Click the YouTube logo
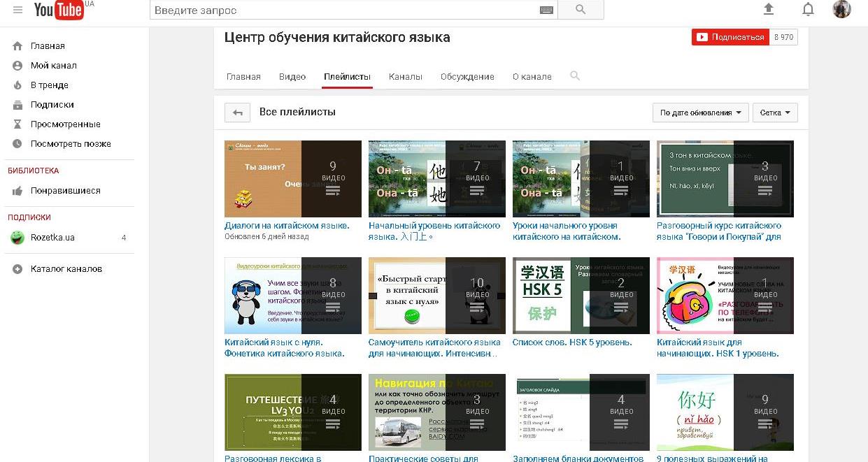The height and width of the screenshot is (462, 868). [59, 10]
